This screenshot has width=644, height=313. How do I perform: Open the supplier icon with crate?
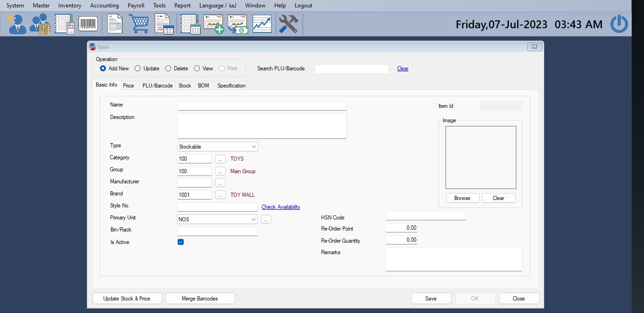[x=40, y=24]
